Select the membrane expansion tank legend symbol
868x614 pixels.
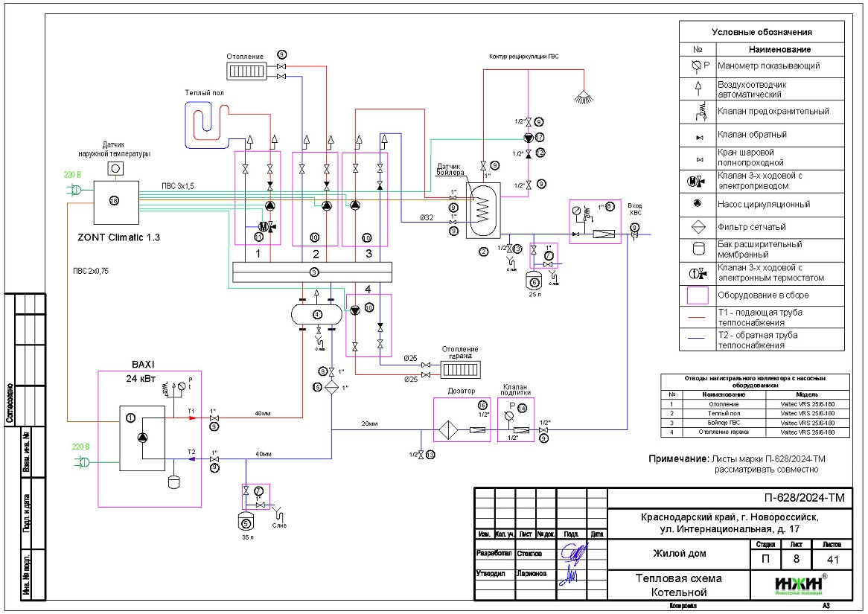[698, 249]
